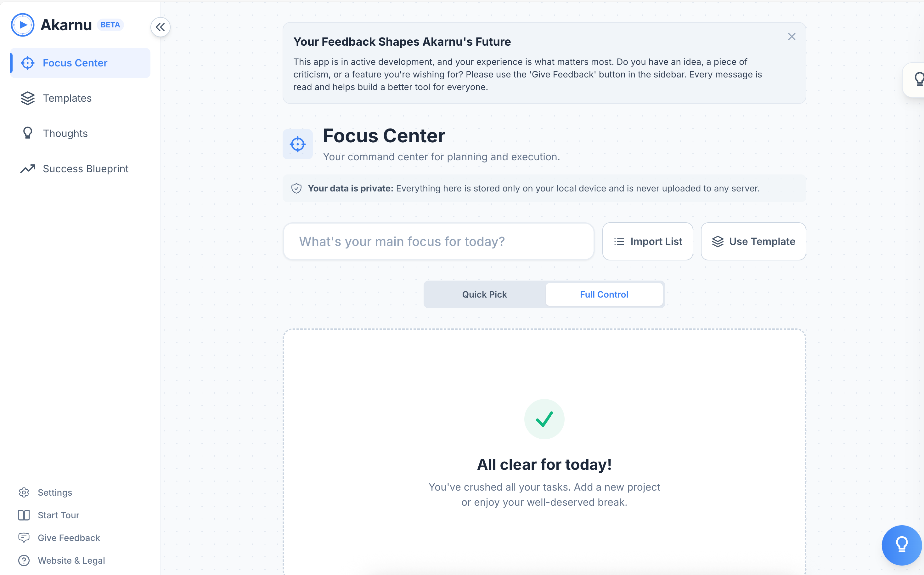Dismiss the feedback banner

click(x=792, y=37)
